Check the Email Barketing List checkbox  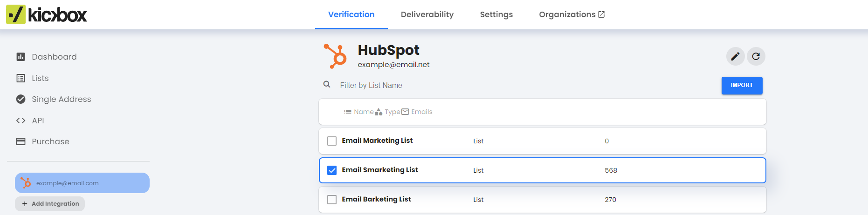[x=332, y=200]
